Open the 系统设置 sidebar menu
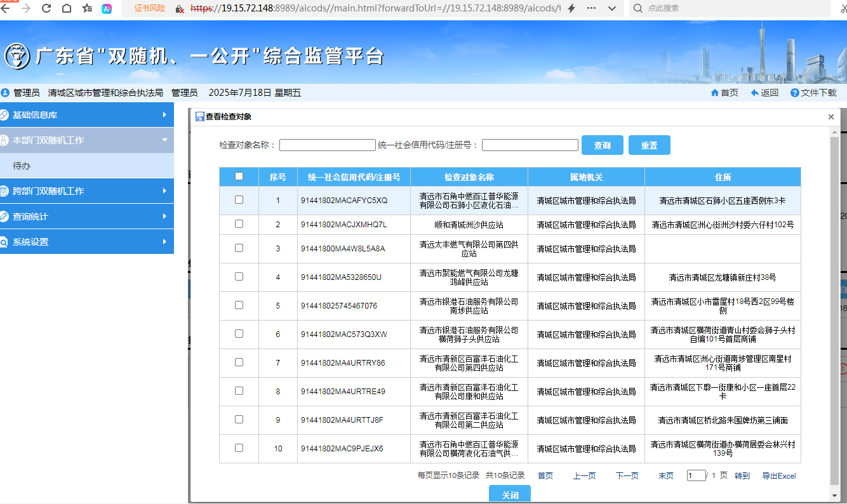This screenshot has width=847, height=504. (x=86, y=242)
